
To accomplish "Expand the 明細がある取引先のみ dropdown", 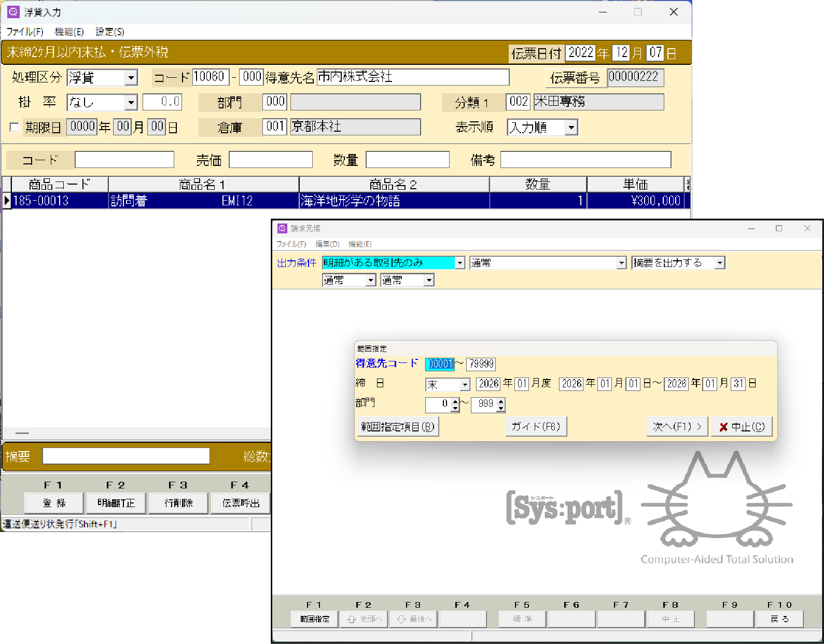I will [460, 263].
